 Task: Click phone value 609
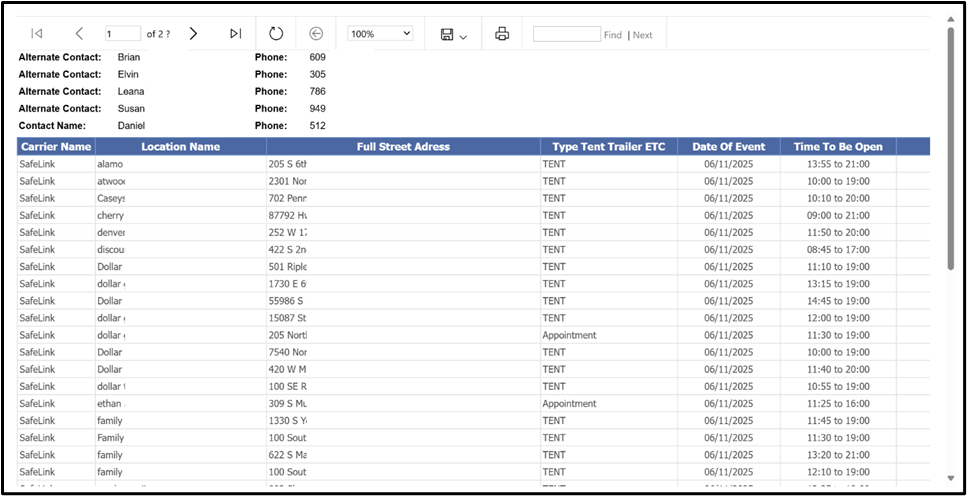click(x=318, y=57)
